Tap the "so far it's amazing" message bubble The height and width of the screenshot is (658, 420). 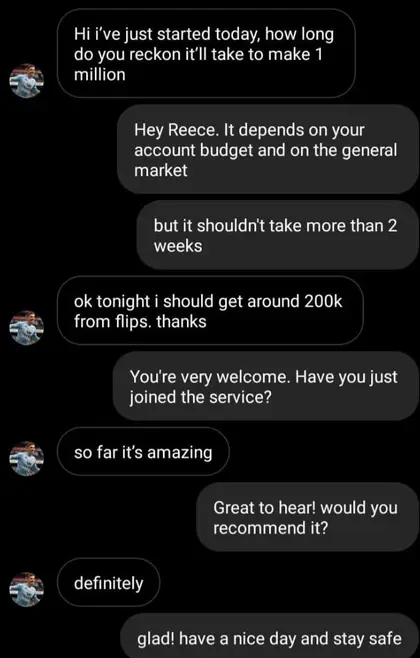pos(143,452)
